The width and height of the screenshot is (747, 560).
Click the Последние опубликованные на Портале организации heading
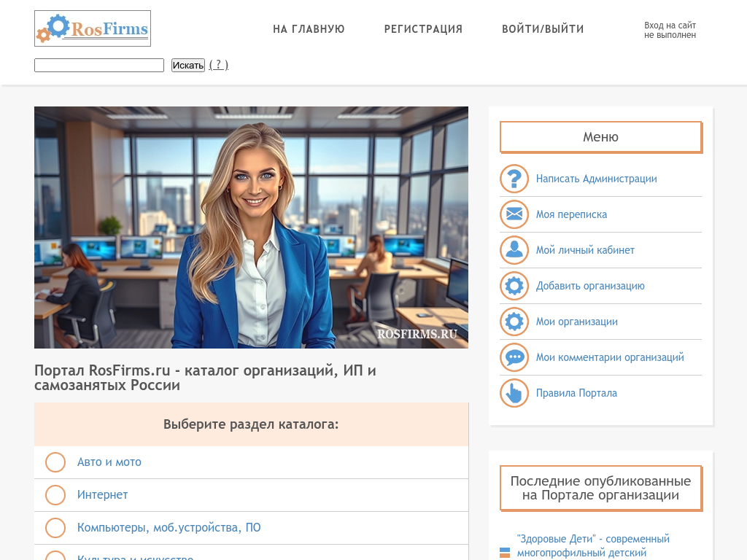pos(601,488)
